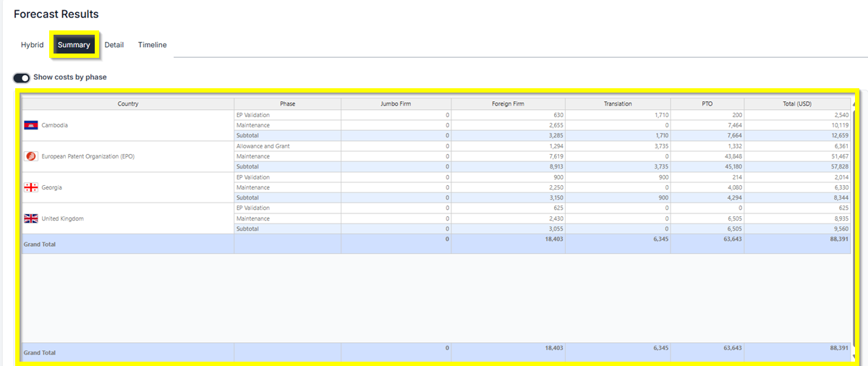
Task: Click the Cambodia flag icon
Action: coord(31,125)
